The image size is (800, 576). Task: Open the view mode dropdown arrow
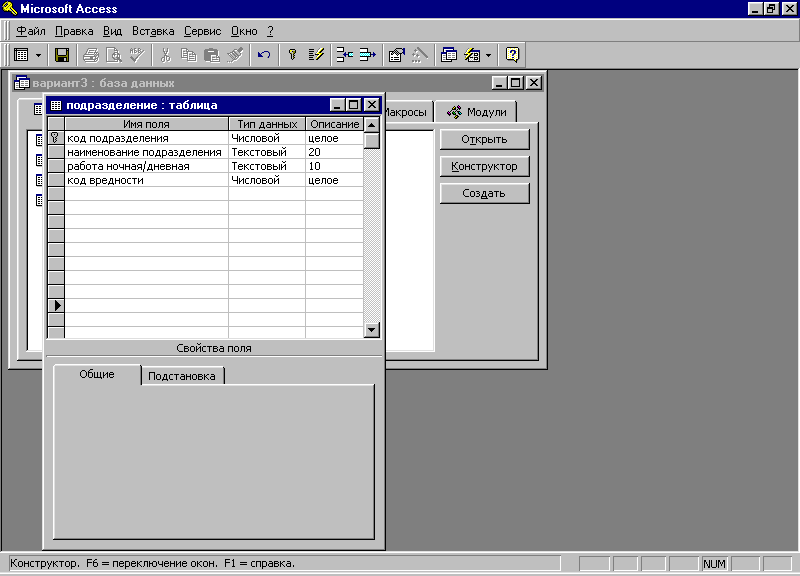[x=38, y=55]
